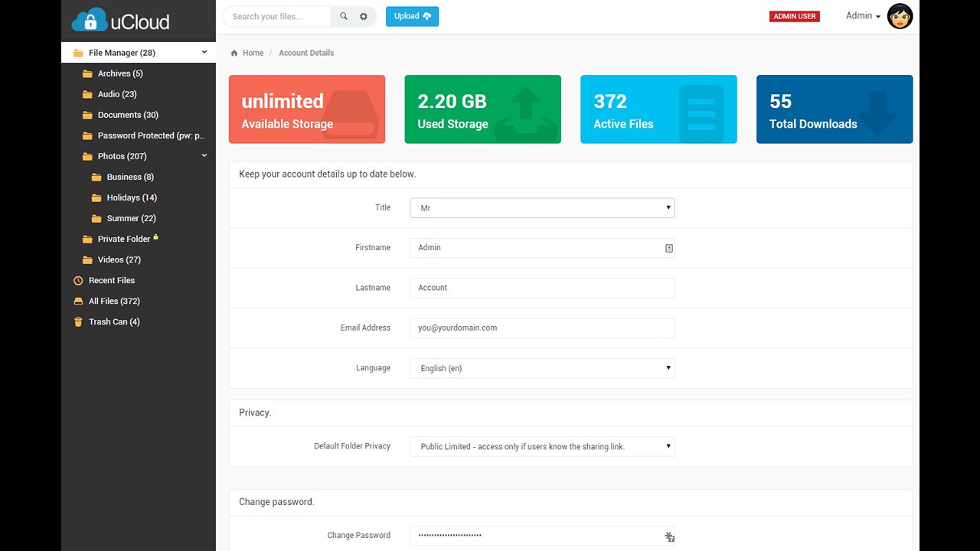This screenshot has height=551, width=980.
Task: Click the search magnifier icon
Action: pyautogui.click(x=344, y=16)
